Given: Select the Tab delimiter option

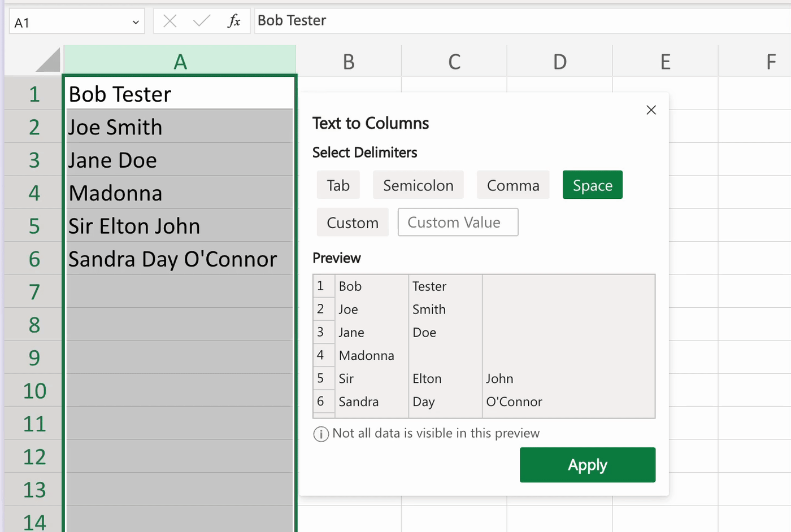Looking at the screenshot, I should point(338,185).
